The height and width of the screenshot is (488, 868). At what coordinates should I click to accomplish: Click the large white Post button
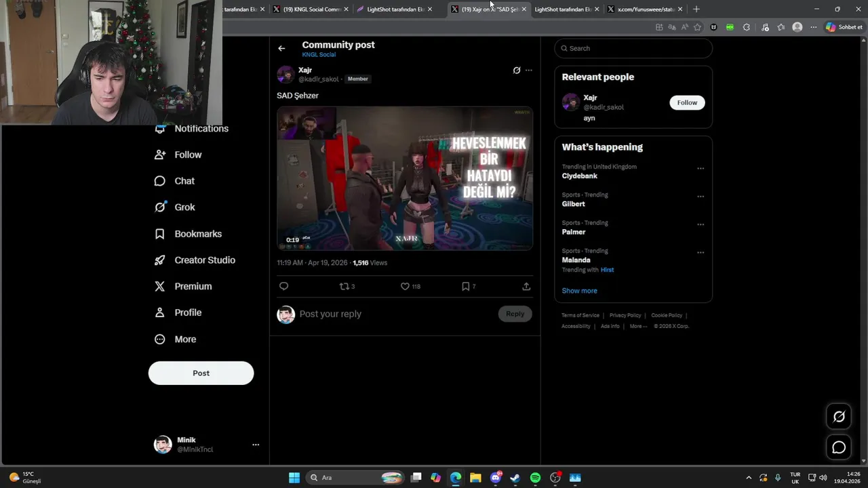pyautogui.click(x=201, y=373)
